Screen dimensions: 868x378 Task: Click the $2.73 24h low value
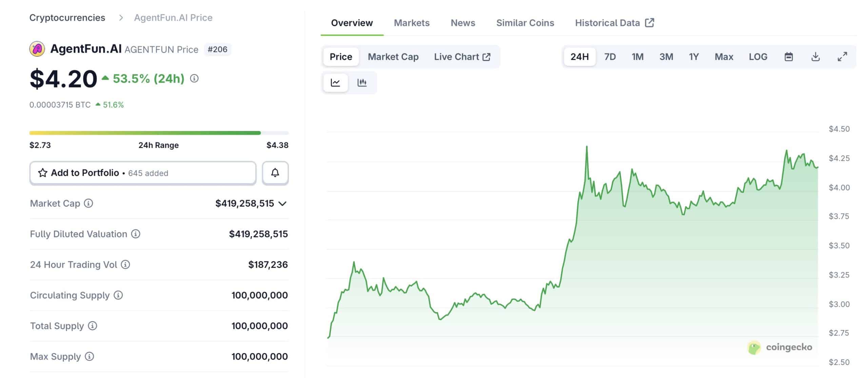click(x=40, y=145)
